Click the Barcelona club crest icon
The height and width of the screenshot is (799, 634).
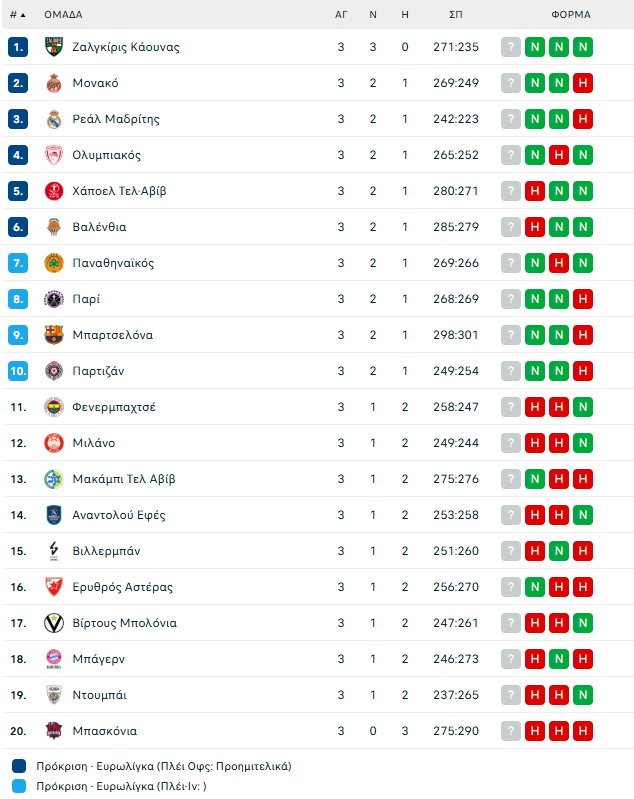coord(54,335)
